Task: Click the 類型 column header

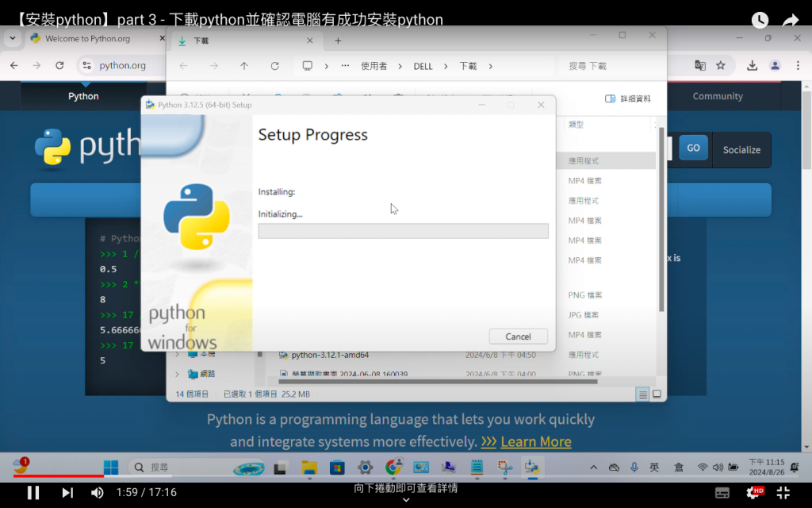Action: [576, 125]
